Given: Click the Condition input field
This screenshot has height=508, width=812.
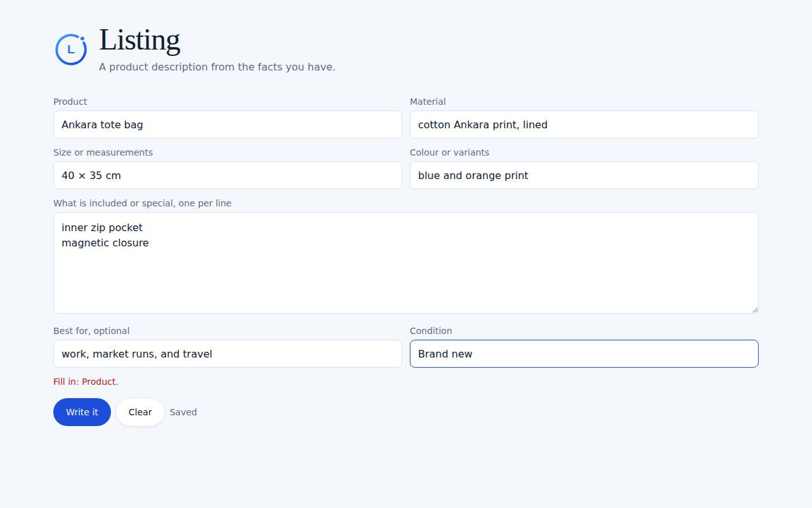Looking at the screenshot, I should click(584, 354).
